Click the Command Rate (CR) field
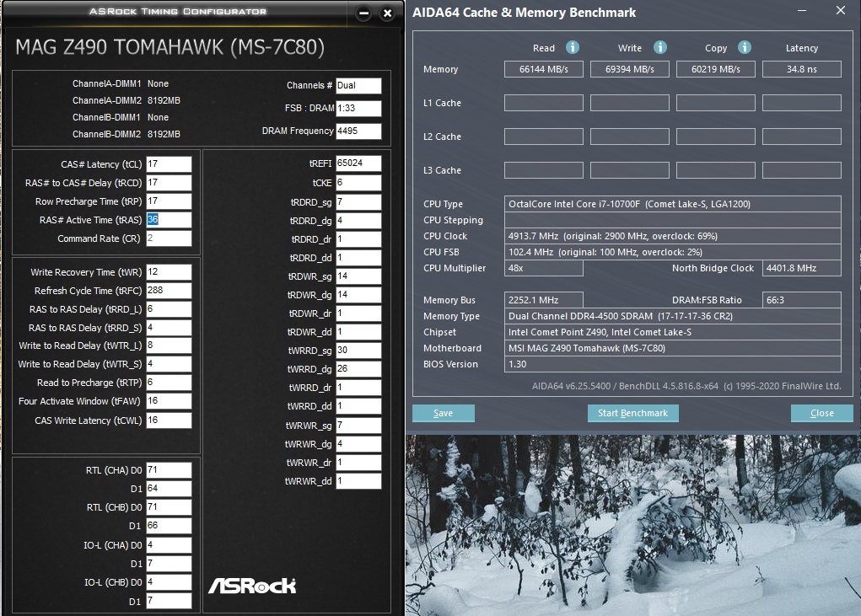 tap(169, 238)
